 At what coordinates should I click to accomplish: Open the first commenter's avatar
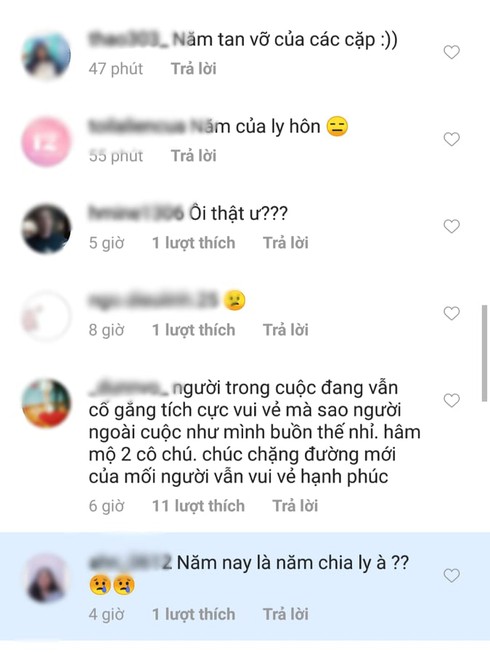click(46, 55)
